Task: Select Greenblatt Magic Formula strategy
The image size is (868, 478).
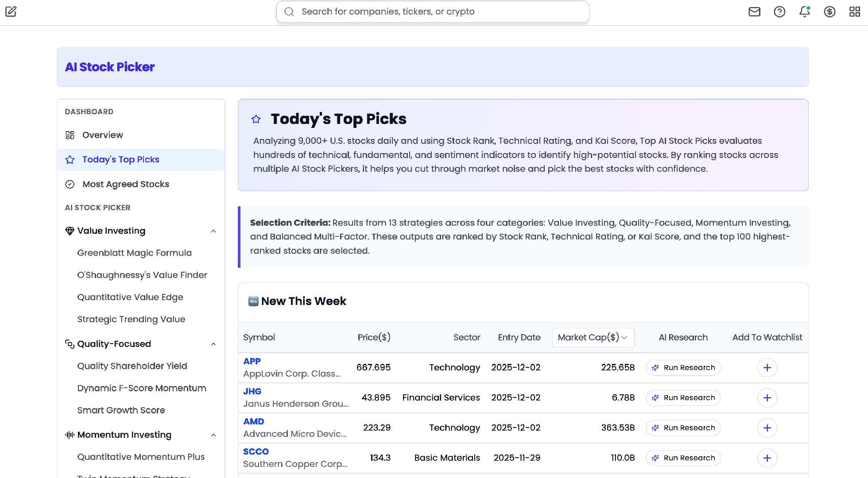Action: 135,253
